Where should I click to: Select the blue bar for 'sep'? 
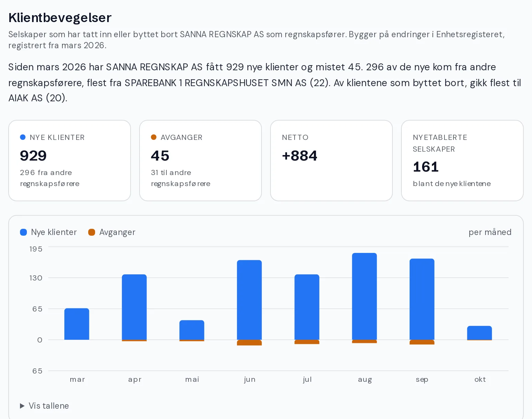click(422, 299)
